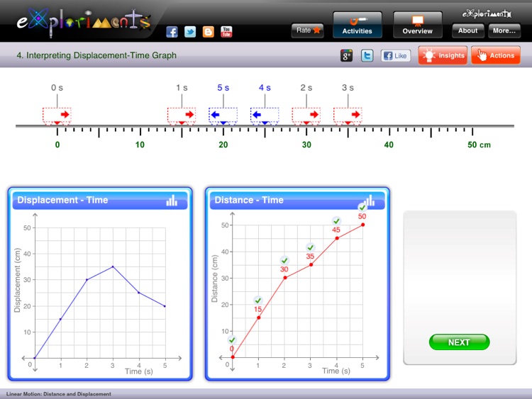Share via the Google Plus icon

(x=346, y=55)
